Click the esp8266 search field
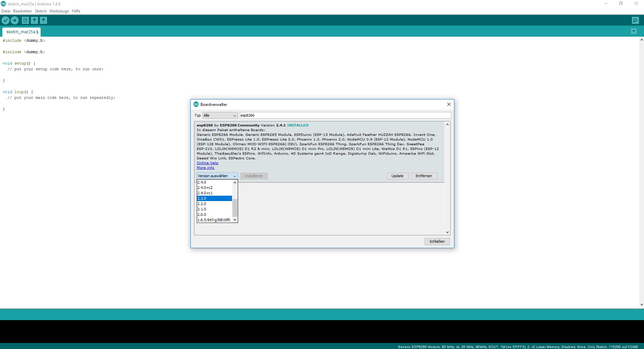This screenshot has height=349, width=644. tap(345, 115)
